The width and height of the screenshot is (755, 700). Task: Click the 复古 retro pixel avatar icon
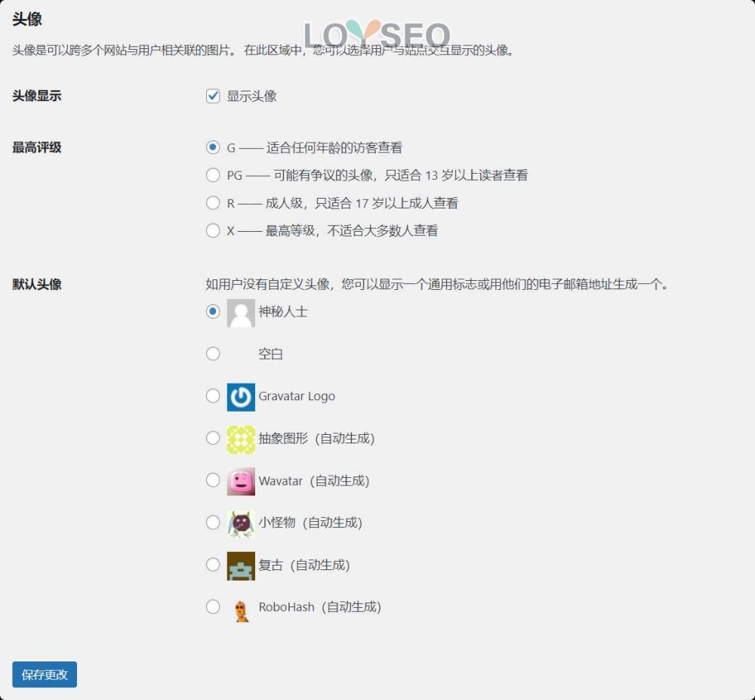coord(239,564)
